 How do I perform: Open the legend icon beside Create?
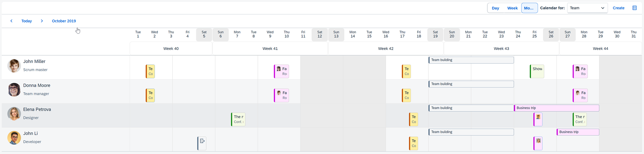(x=634, y=8)
